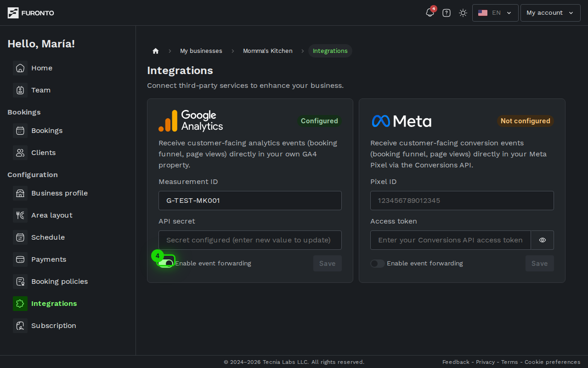Click the Clients people icon

coord(20,153)
